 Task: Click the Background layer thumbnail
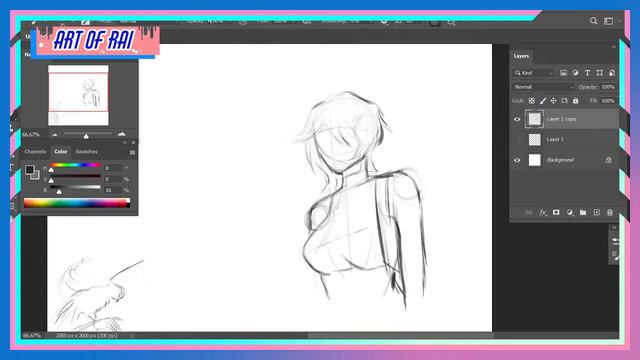point(534,160)
